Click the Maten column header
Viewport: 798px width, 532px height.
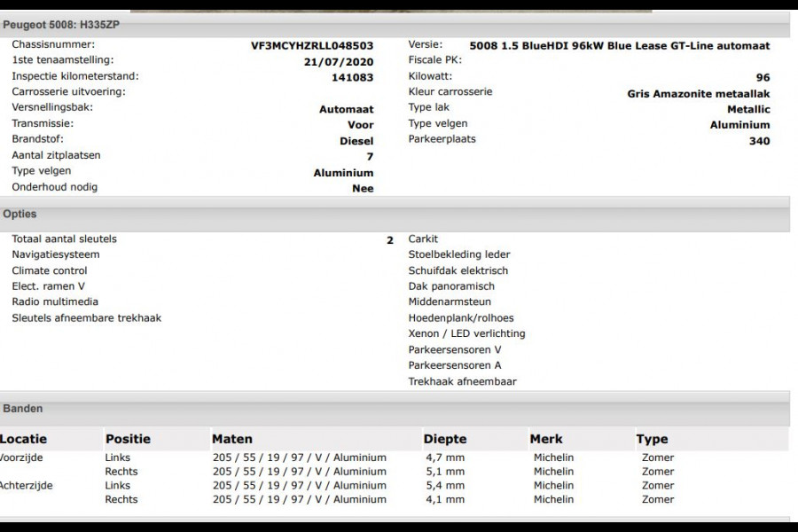pos(232,439)
